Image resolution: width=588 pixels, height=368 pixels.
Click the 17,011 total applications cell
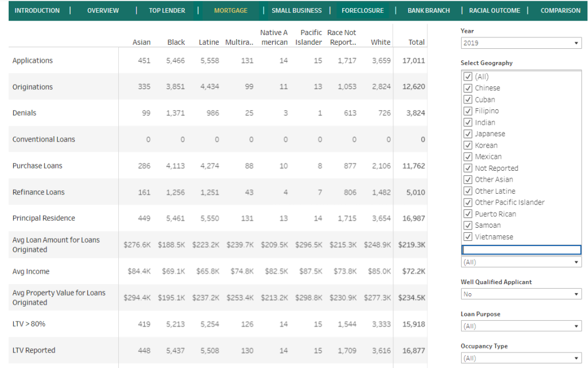[x=413, y=60]
